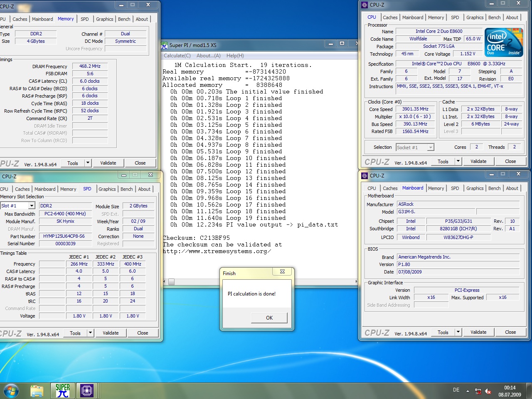Click multiplier value x 10.0 (6 - 10)

tap(415, 117)
